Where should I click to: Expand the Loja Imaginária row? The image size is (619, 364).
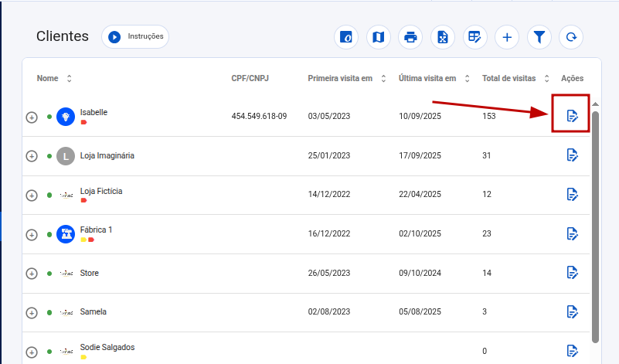(x=32, y=156)
